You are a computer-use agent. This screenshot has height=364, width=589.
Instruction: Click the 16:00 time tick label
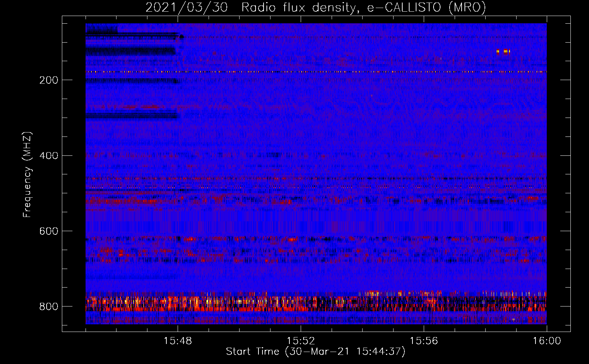pyautogui.click(x=547, y=341)
